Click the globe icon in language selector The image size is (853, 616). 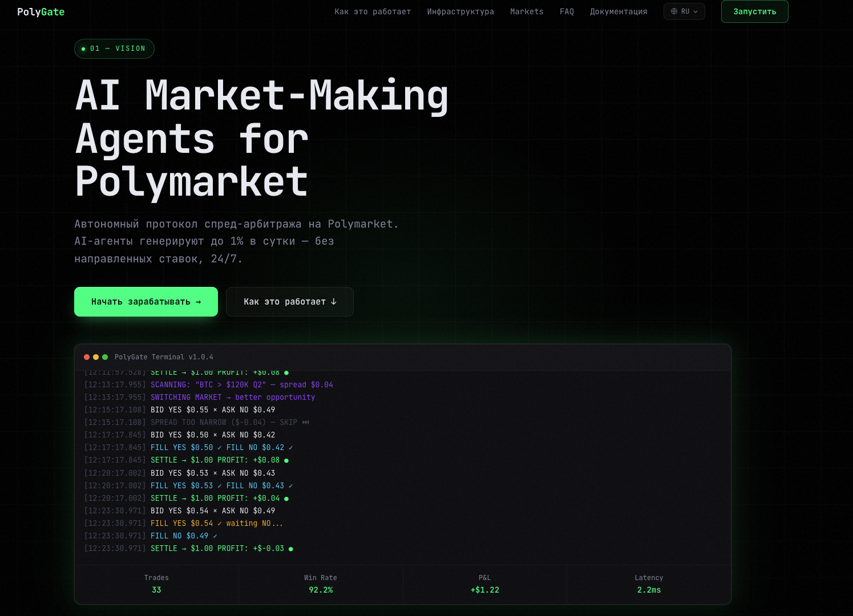(x=674, y=11)
